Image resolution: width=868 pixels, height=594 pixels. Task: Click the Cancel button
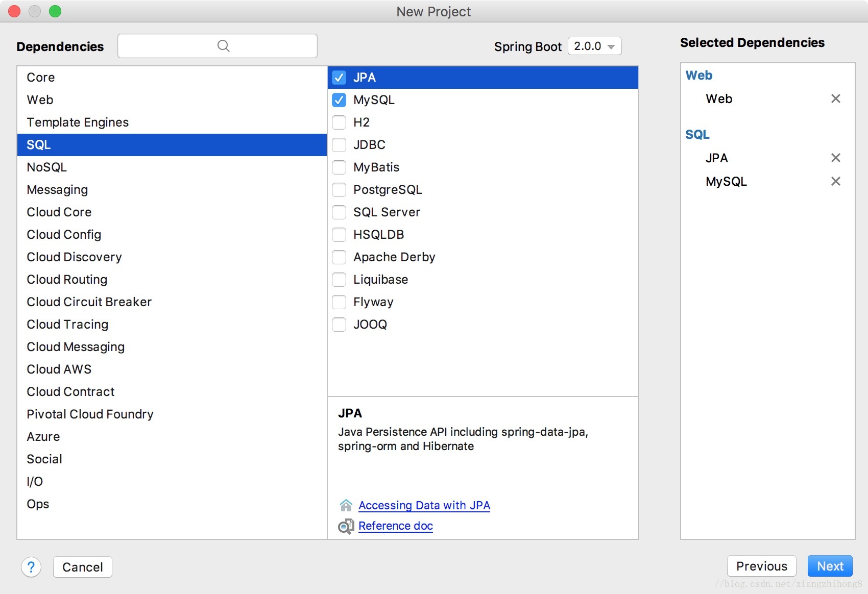[83, 567]
